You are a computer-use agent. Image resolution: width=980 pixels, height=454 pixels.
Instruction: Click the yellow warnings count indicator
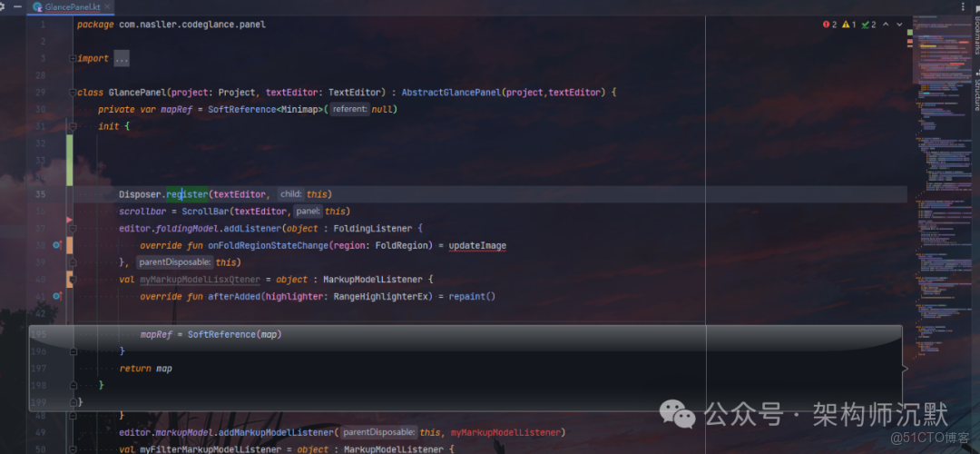point(848,25)
